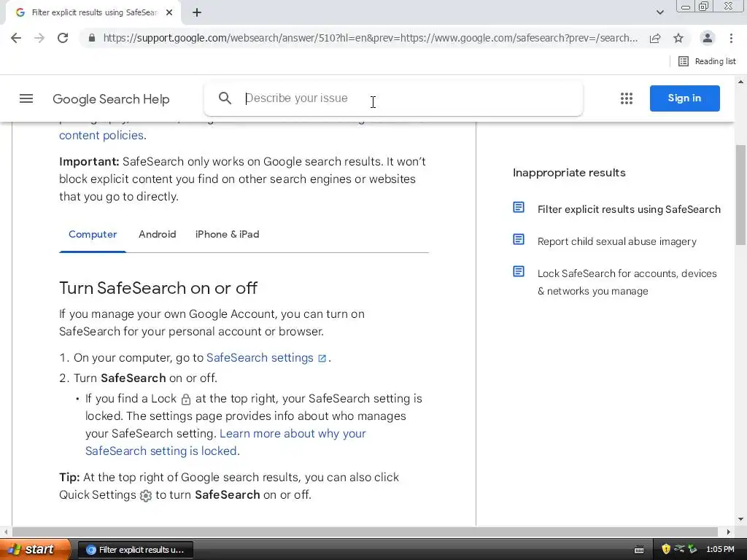Screen dimensions: 747x560
Task: Open a new browser tab
Action: 197,13
